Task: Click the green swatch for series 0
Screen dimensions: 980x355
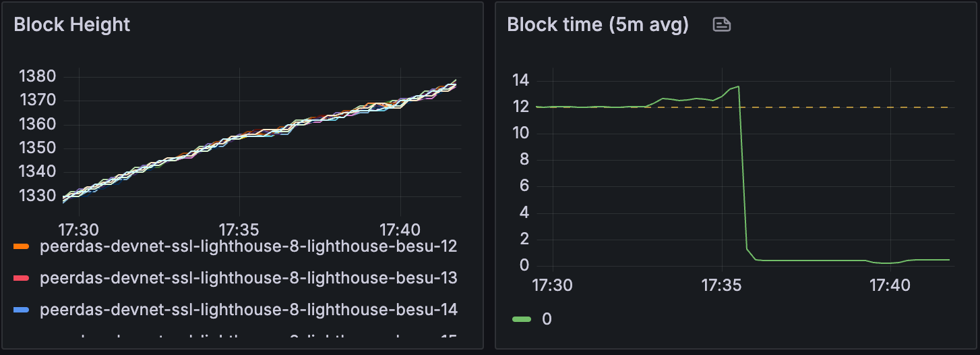Action: point(522,319)
